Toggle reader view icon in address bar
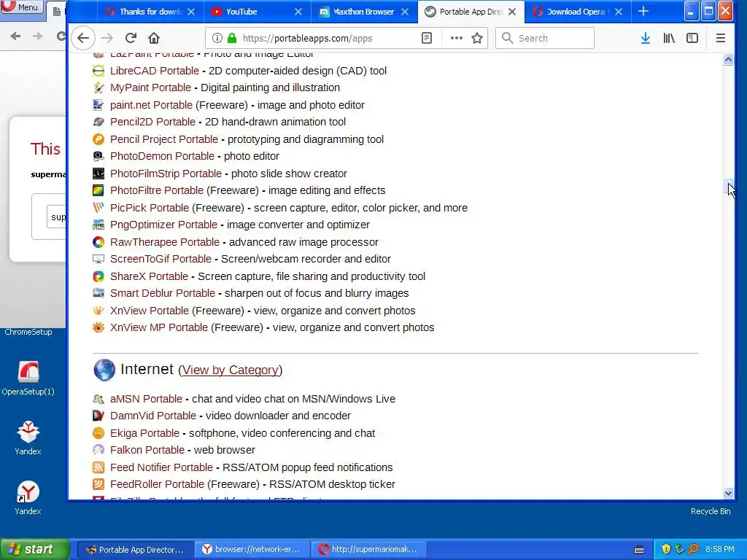 (427, 38)
